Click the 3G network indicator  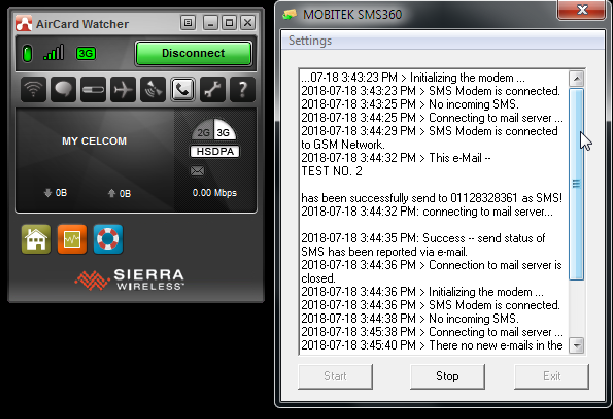click(x=86, y=53)
